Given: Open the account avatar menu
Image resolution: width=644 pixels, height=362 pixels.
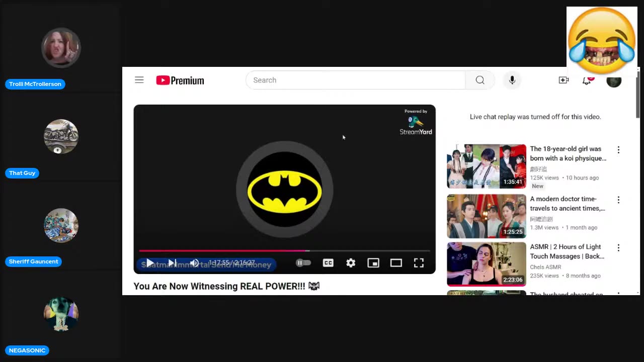Looking at the screenshot, I should coord(614,80).
